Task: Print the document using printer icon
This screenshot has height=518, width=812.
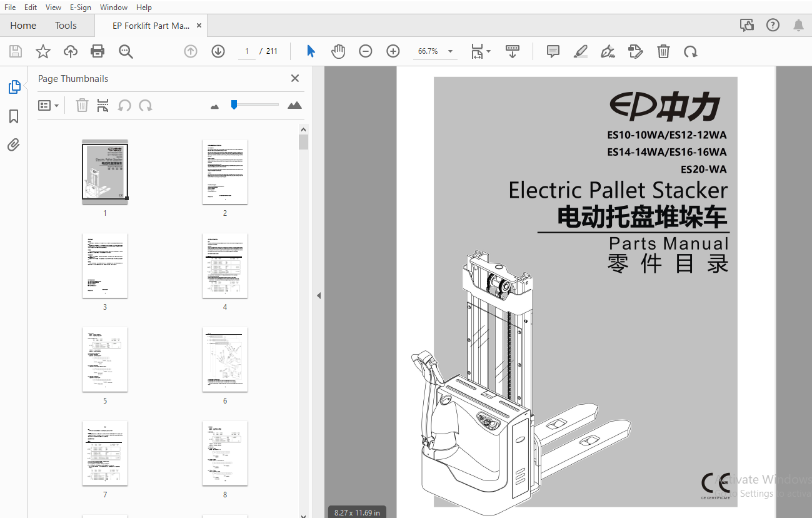Action: pyautogui.click(x=98, y=51)
